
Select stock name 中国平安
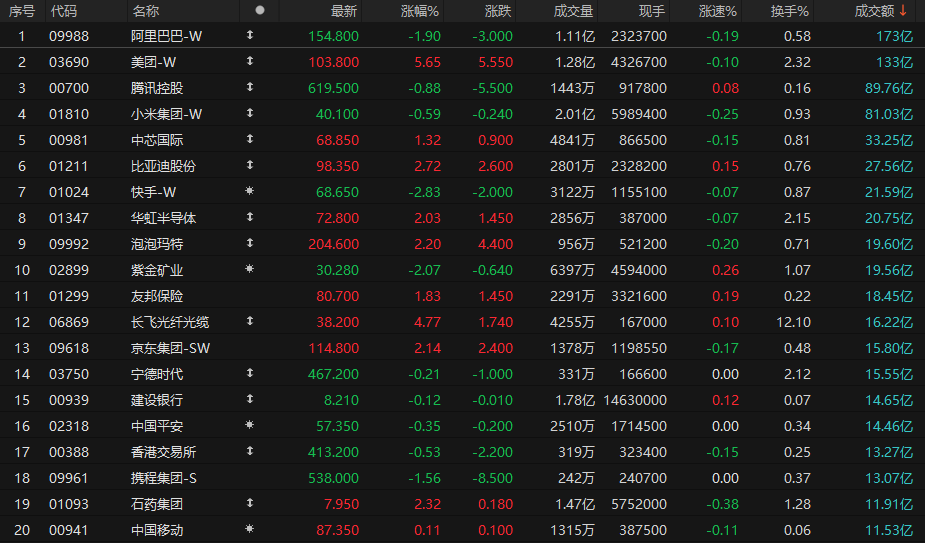pos(157,426)
